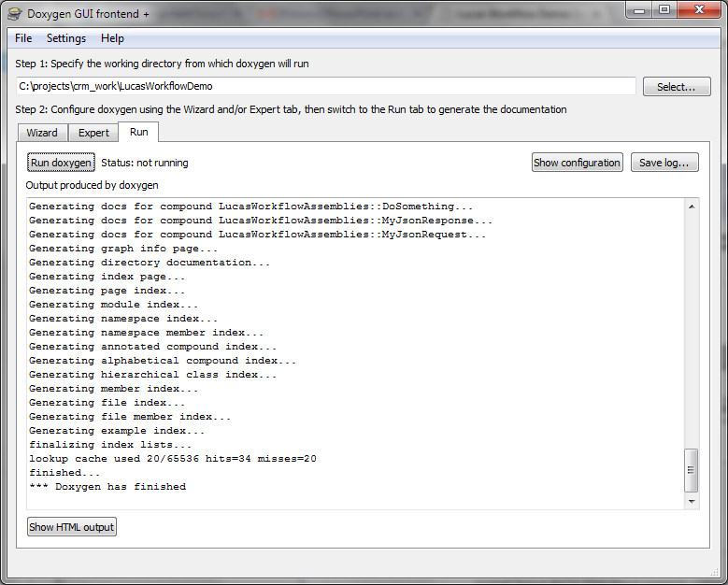Image resolution: width=728 pixels, height=585 pixels.
Task: Maximize the Doxygen GUI window
Action: coord(664,9)
